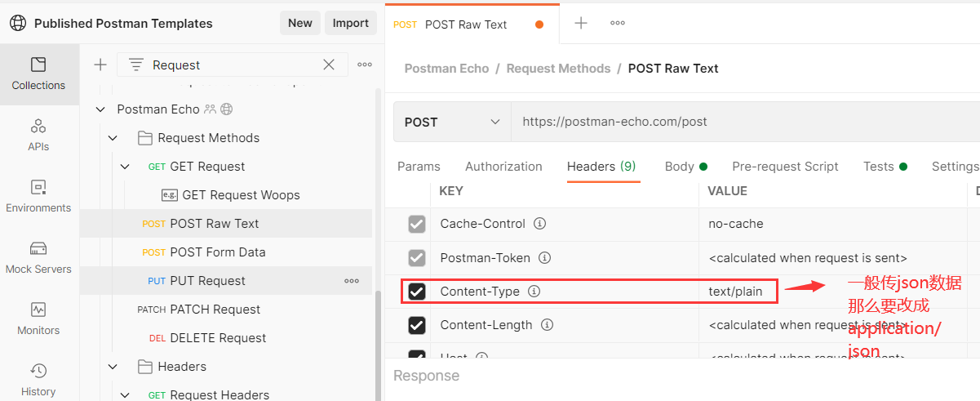Open the POST method dropdown
The width and height of the screenshot is (980, 401).
[x=452, y=123]
